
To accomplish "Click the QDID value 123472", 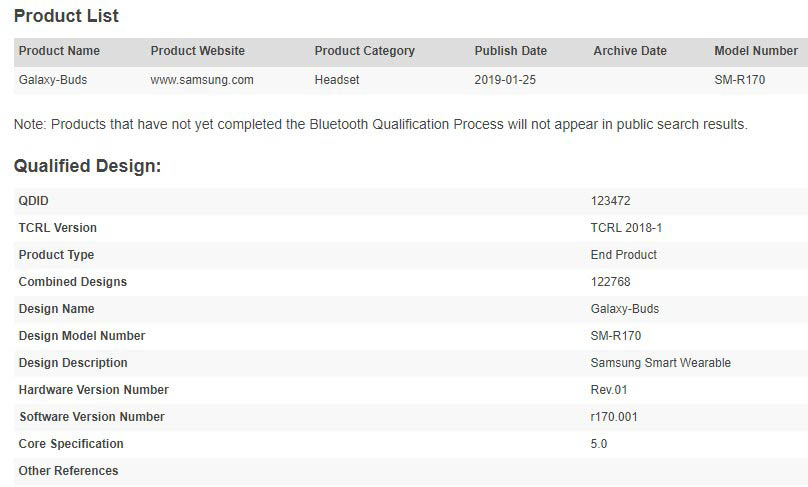I will point(610,201).
